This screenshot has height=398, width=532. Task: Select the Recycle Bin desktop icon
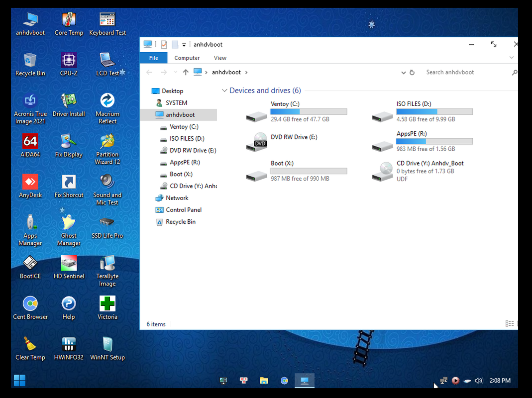[x=30, y=64]
